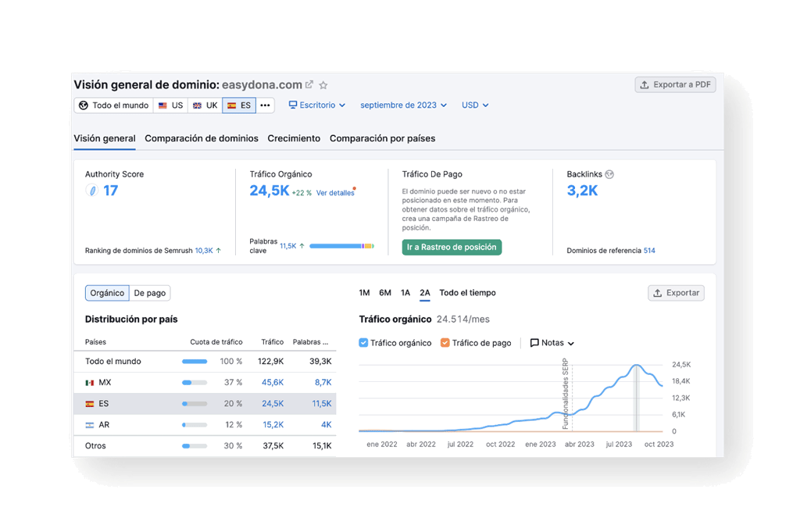Set chart range to 2A
This screenshot has height=532, width=800.
pos(425,293)
